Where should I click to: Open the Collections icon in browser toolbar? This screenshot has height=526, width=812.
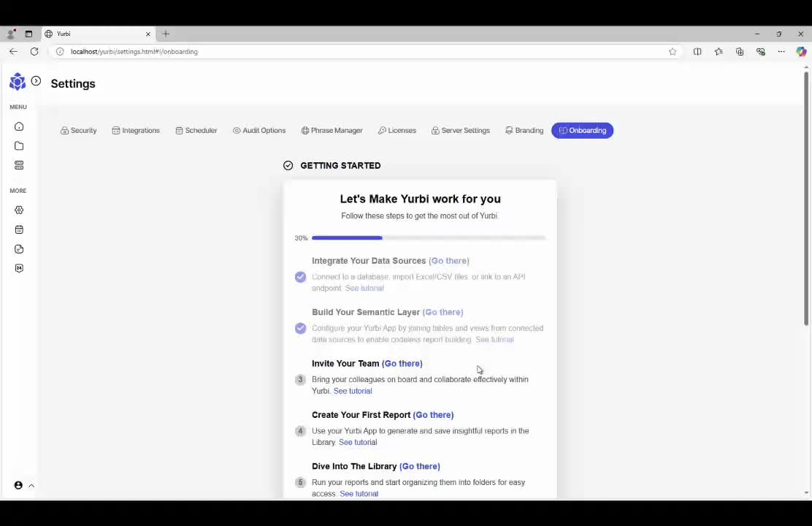pos(740,51)
